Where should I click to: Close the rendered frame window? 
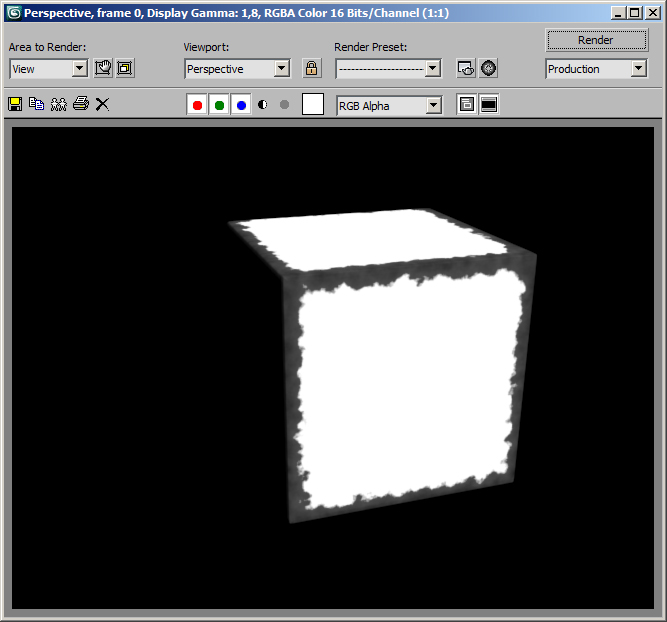point(653,13)
